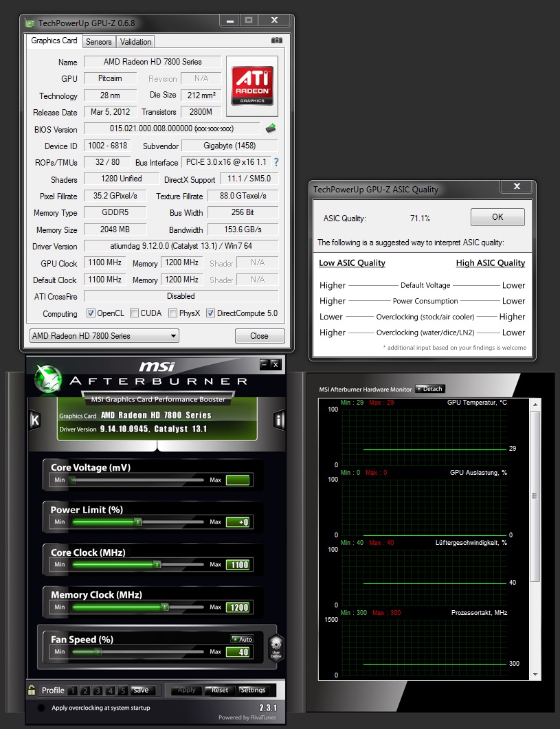Click the Driver Version field in GPU-Z
Viewport: 560px width, 729px height.
(x=181, y=246)
